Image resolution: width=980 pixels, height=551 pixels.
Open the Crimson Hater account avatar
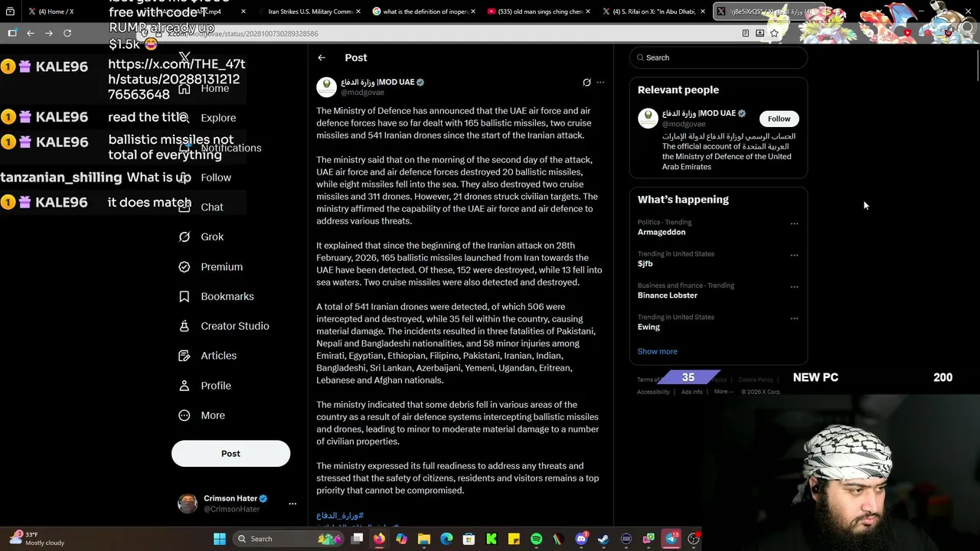[x=188, y=503]
